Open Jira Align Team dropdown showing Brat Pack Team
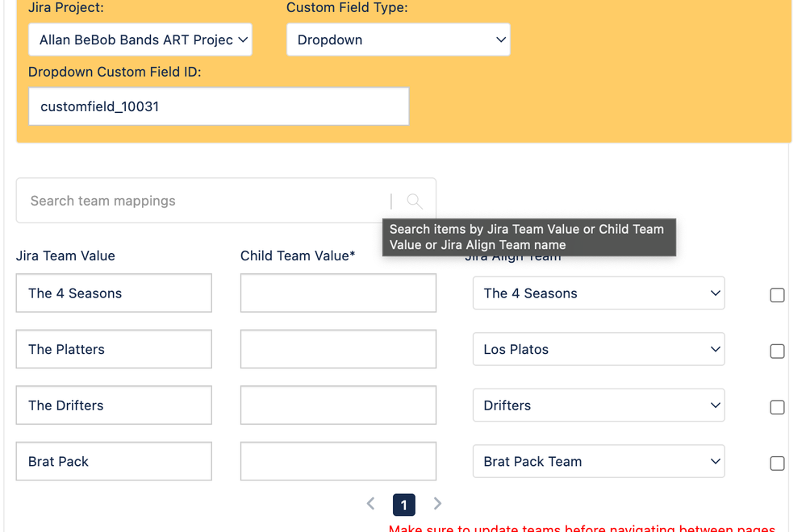806x532 pixels. coord(599,461)
